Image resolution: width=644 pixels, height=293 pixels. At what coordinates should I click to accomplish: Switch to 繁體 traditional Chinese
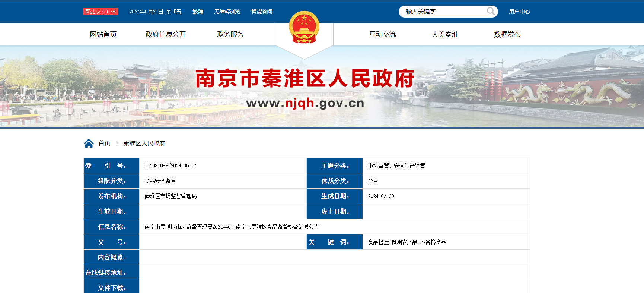pos(198,12)
